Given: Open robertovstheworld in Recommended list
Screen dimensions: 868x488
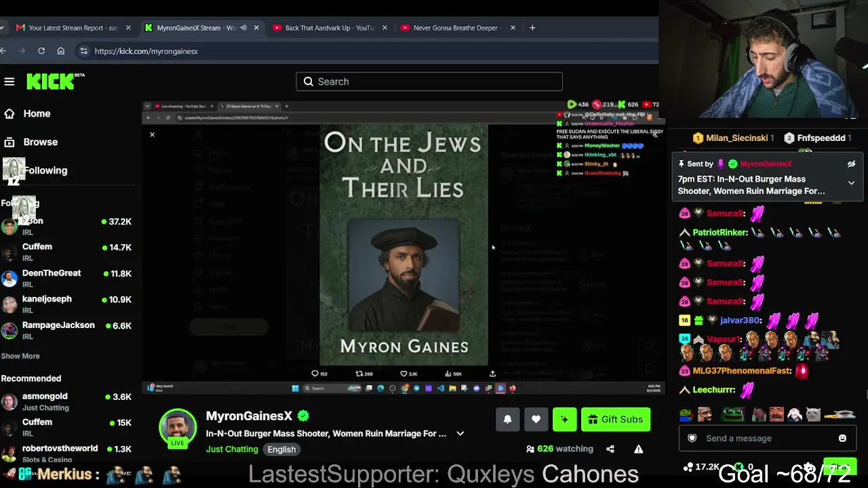Looking at the screenshot, I should (x=66, y=454).
